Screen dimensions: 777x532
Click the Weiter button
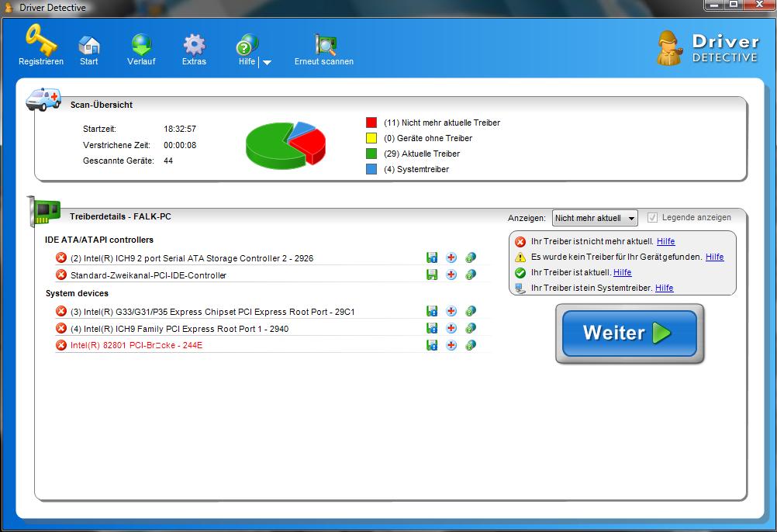(x=630, y=333)
